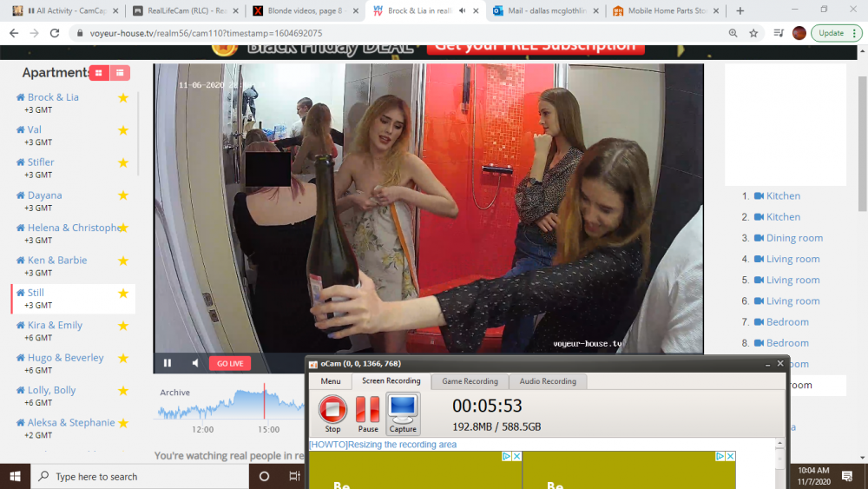Open the Dining room camera link
Image resolution: width=868 pixels, height=489 pixels.
[x=793, y=238]
